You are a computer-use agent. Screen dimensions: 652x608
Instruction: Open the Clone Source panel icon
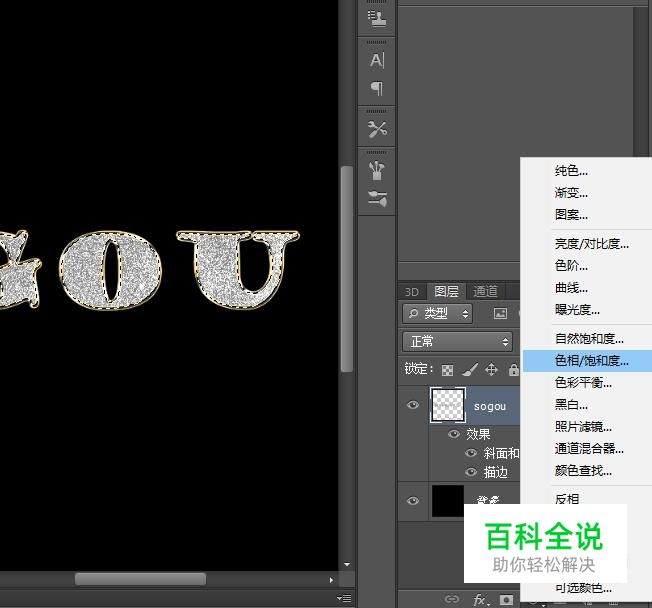[x=377, y=18]
